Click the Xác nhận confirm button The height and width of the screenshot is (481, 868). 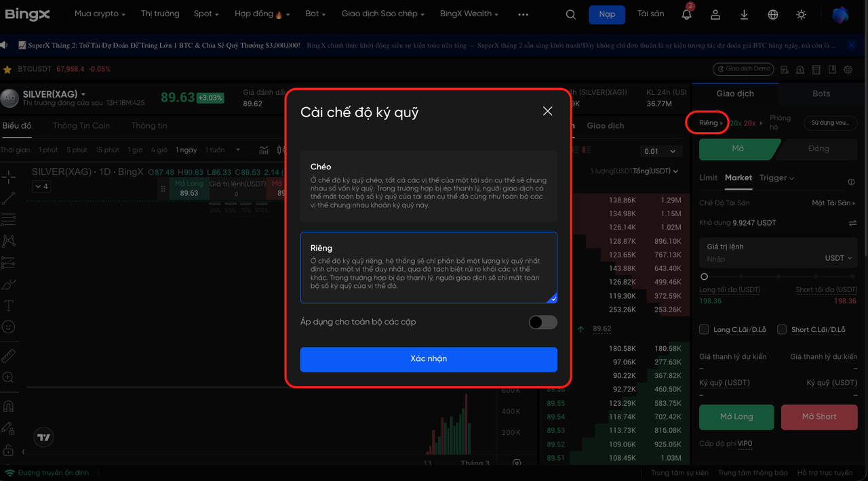click(x=429, y=359)
